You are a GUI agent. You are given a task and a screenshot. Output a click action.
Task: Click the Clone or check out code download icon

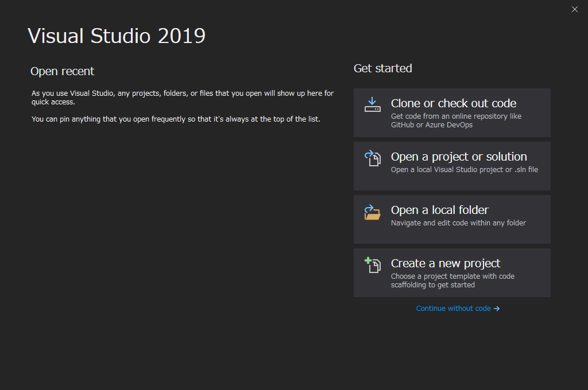coord(372,104)
